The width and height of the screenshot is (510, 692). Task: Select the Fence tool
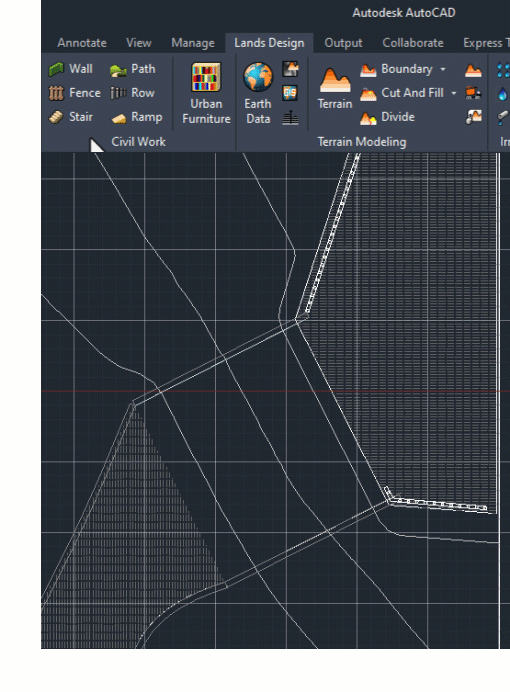(x=74, y=93)
